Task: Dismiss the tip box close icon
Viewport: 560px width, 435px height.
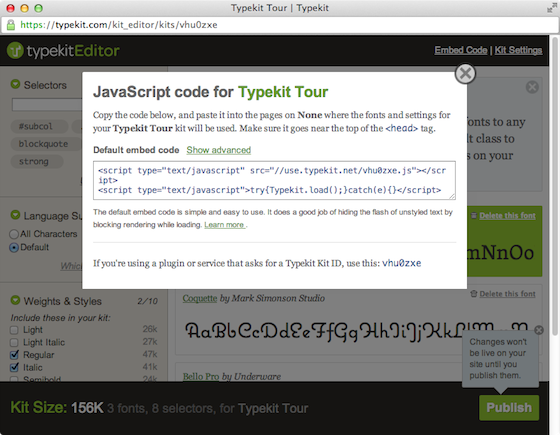Action: click(532, 87)
